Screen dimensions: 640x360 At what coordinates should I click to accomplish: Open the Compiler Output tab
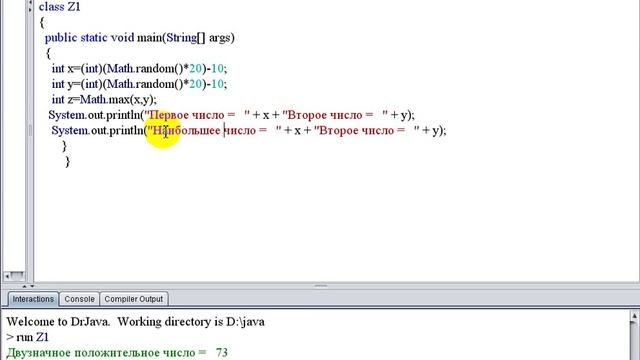(x=133, y=299)
